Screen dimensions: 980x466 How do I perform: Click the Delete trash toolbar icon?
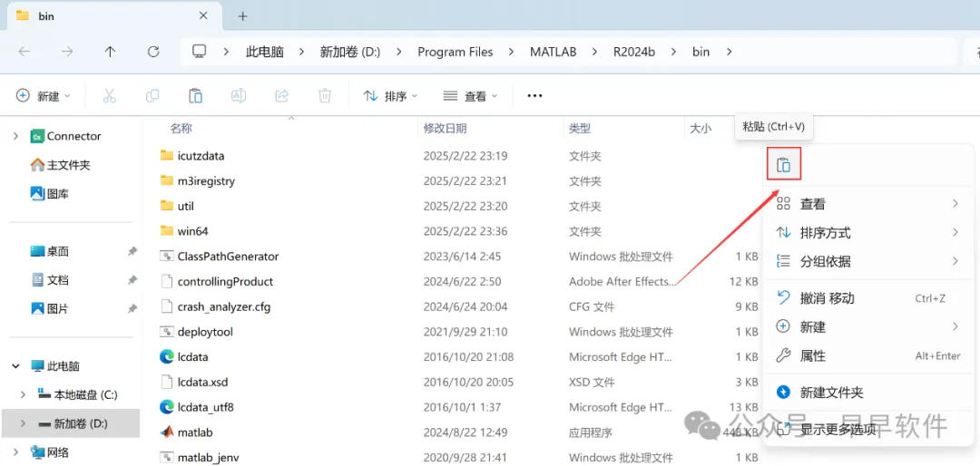(324, 95)
